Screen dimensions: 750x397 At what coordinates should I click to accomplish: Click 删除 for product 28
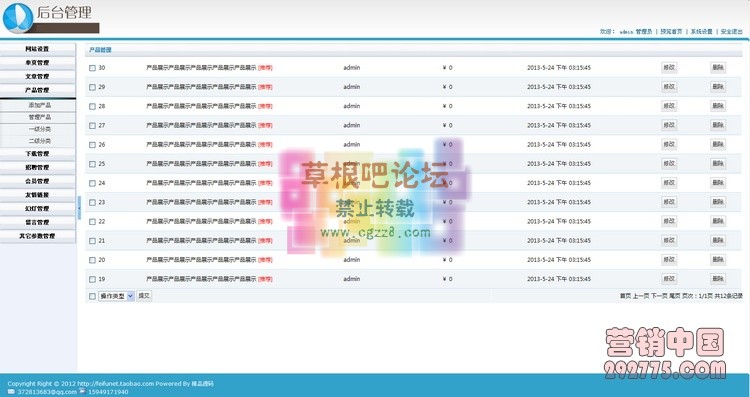[x=718, y=106]
